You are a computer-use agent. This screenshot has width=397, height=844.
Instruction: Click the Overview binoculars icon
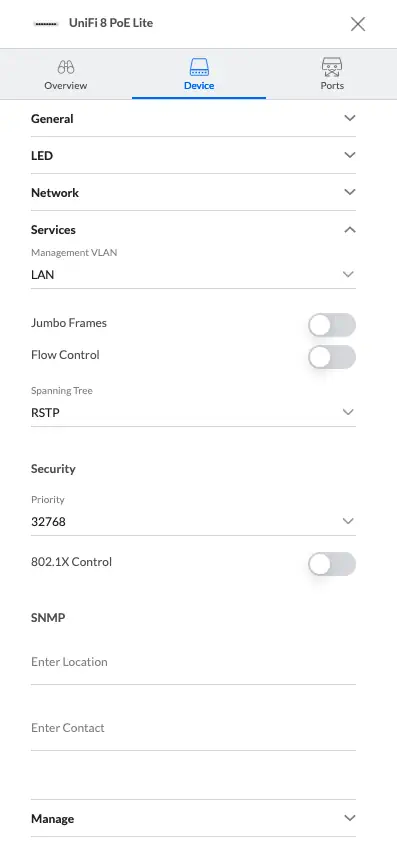click(x=66, y=67)
